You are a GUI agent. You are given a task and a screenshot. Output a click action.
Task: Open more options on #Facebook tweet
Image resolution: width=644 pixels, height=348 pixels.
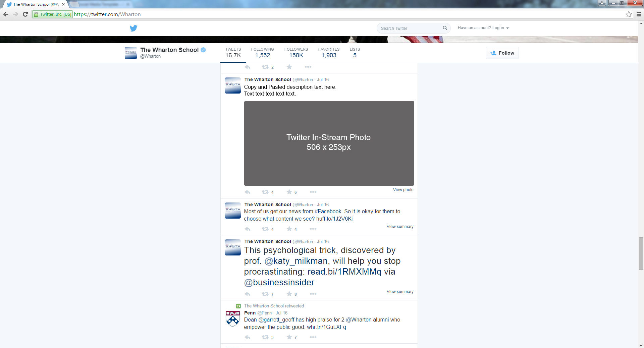313,229
